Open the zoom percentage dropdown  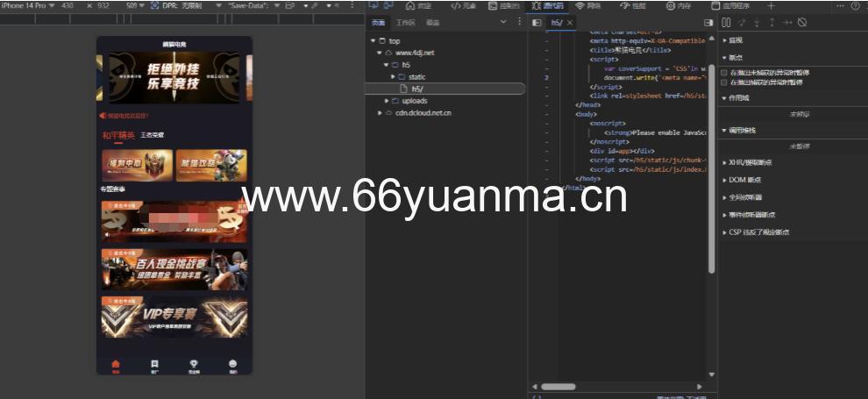click(x=135, y=5)
